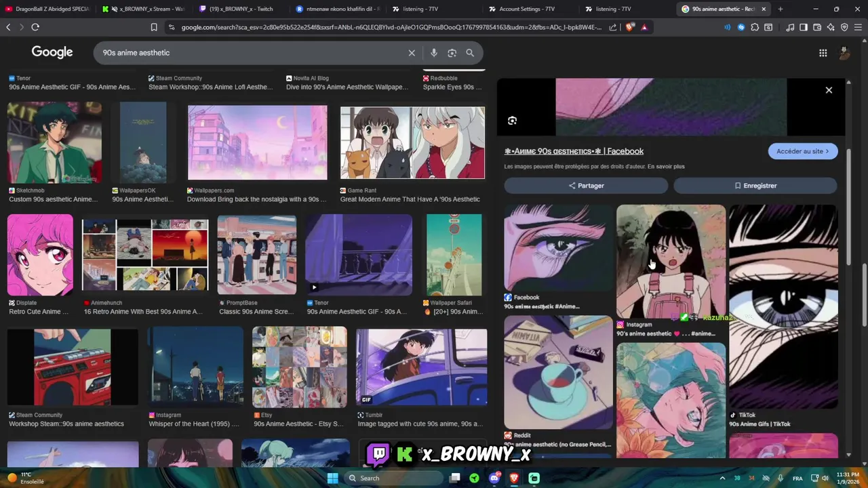This screenshot has width=868, height=488.
Task: Close the 90s anime aesthetic tab
Action: pos(764,9)
